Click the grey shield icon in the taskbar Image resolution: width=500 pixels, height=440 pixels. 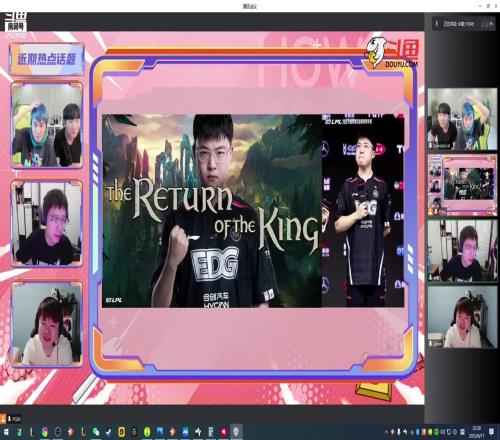click(236, 432)
